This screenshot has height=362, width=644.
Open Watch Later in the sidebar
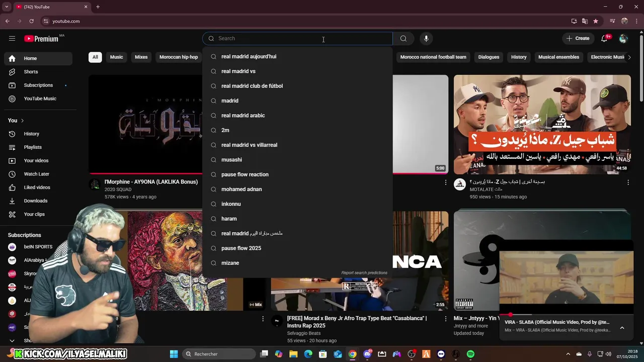click(x=38, y=174)
